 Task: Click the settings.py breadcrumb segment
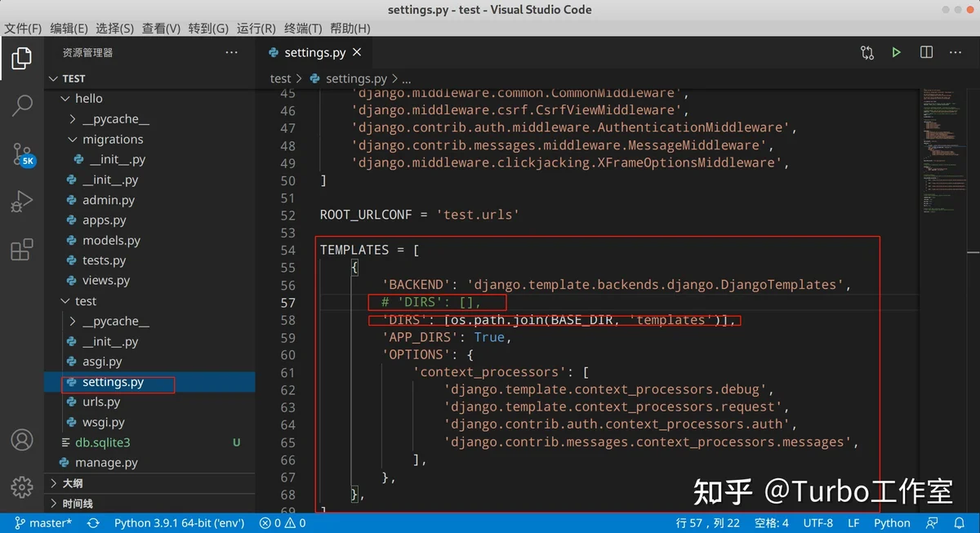tap(349, 78)
